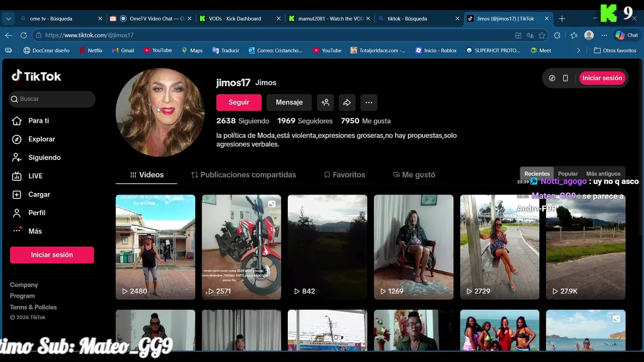644x362 pixels.
Task: Click the top-right Iniciar sesión button
Action: pyautogui.click(x=602, y=78)
